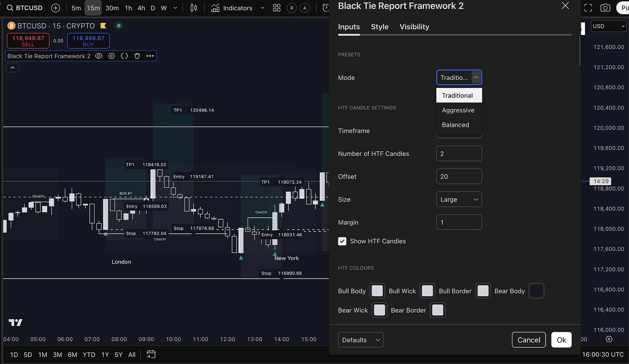Select the 1h timeframe

click(128, 8)
